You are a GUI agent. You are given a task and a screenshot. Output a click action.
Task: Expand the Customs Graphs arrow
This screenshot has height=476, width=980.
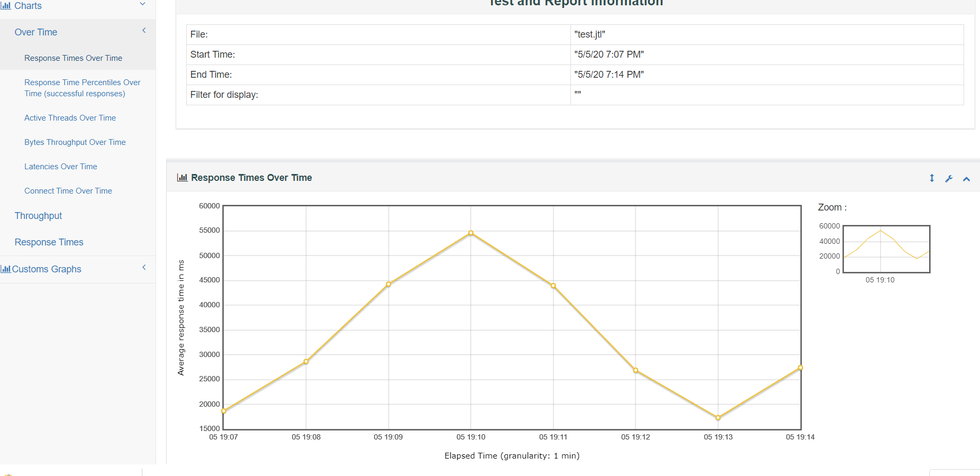tap(144, 268)
